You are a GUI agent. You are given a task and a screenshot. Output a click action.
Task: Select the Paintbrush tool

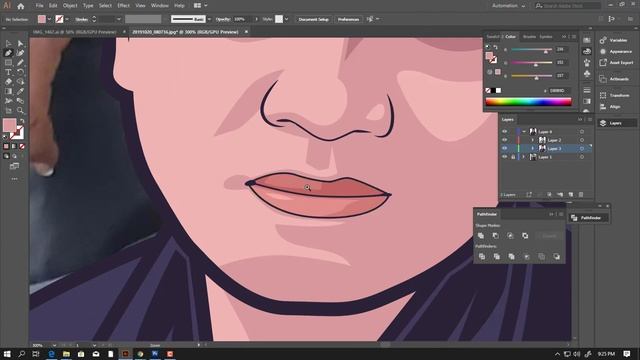pyautogui.click(x=20, y=63)
